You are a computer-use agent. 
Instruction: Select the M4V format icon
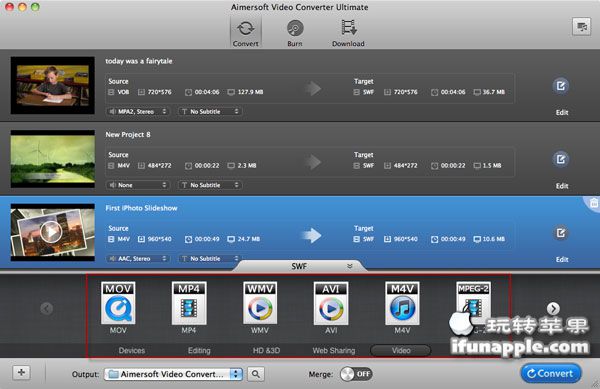pos(402,303)
